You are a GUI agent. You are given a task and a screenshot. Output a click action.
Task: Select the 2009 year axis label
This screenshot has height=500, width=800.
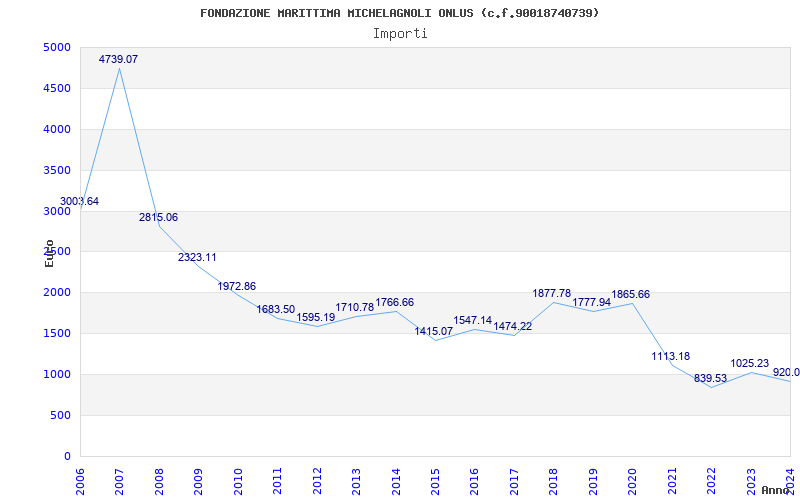coord(199,483)
